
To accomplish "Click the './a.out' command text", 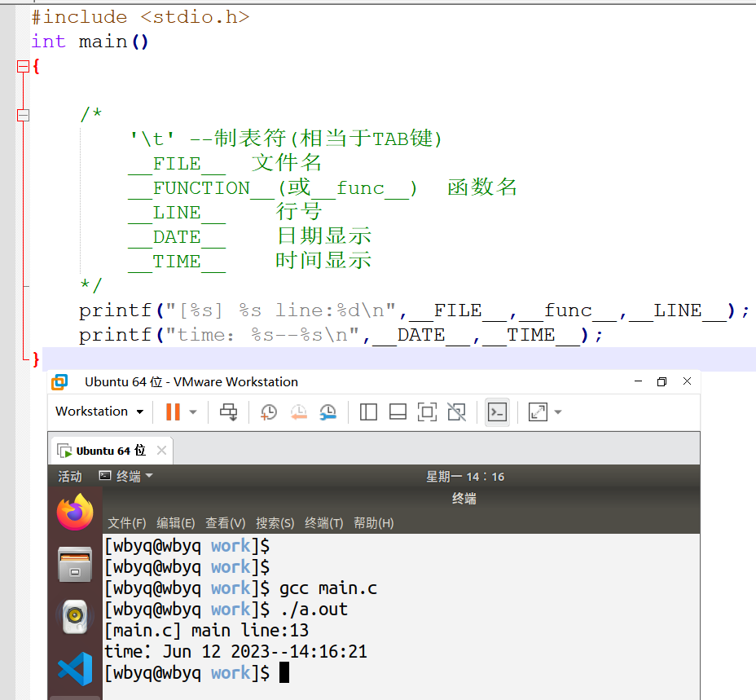I will [x=314, y=610].
